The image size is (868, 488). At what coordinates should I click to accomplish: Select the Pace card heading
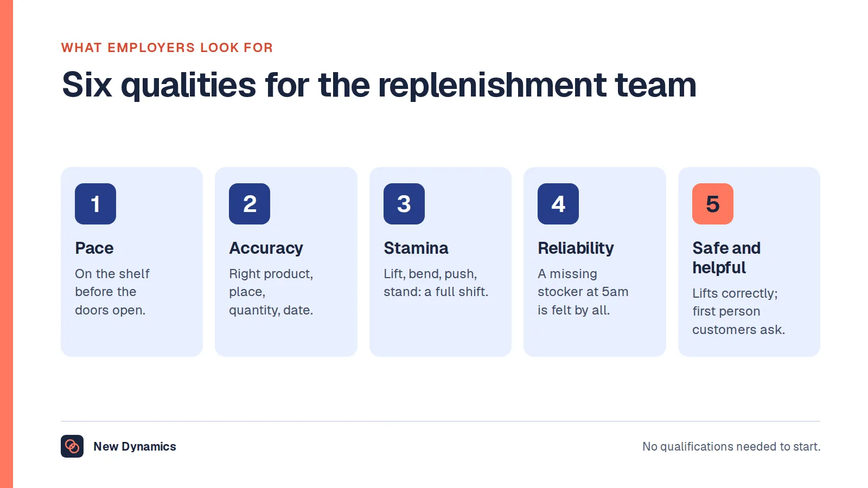click(x=94, y=248)
